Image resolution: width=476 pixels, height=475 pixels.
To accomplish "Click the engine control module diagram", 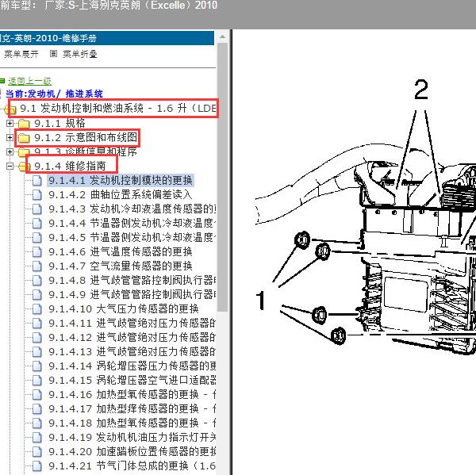I will 366,216.
